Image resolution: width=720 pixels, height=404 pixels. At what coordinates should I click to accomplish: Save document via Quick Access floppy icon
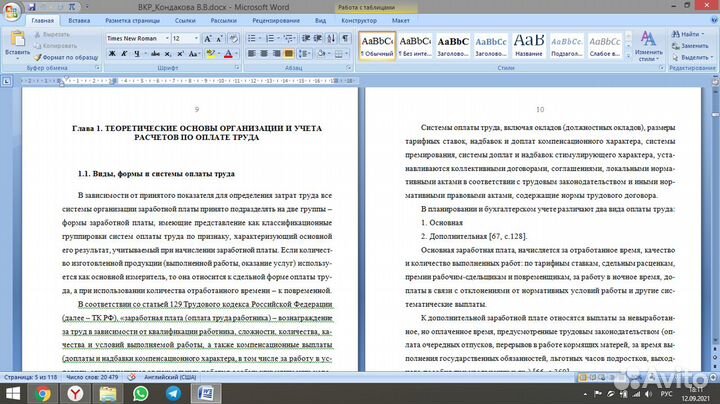pyautogui.click(x=32, y=7)
